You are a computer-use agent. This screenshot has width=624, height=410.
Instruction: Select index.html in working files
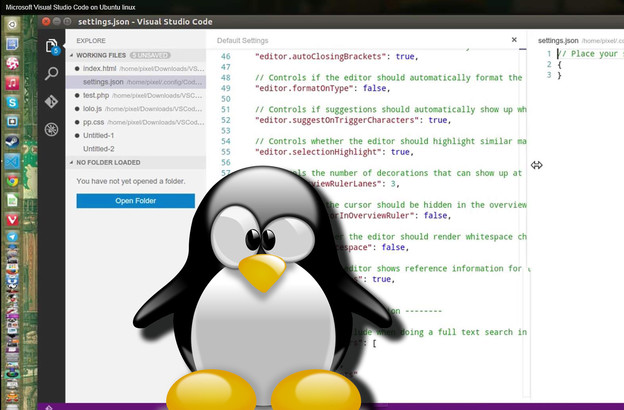(99, 68)
